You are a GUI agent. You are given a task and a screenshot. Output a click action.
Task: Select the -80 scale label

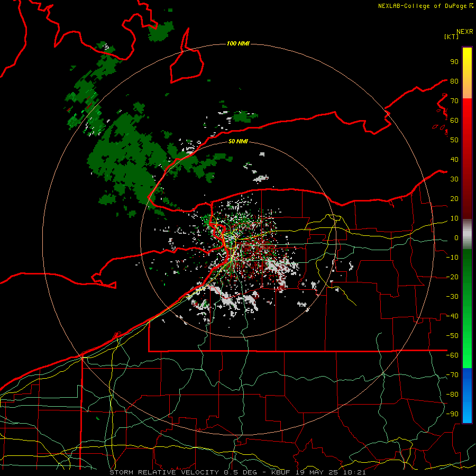pos(452,395)
